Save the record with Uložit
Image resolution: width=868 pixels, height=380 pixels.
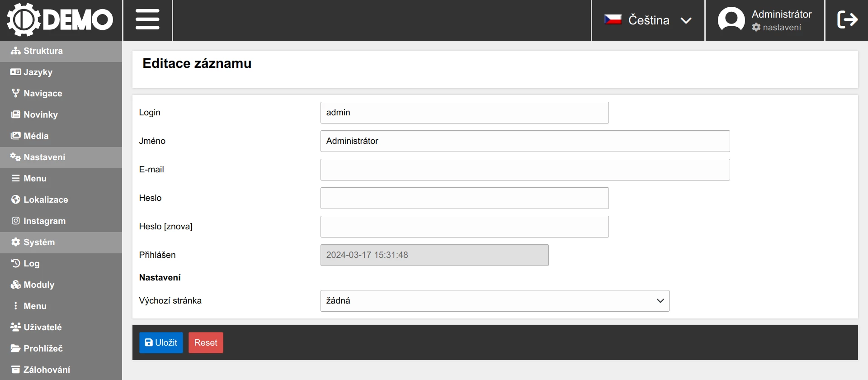[161, 342]
